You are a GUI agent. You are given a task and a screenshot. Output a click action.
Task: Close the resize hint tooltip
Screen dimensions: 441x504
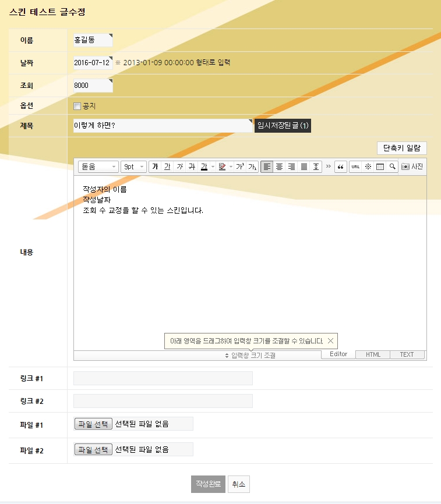[331, 340]
